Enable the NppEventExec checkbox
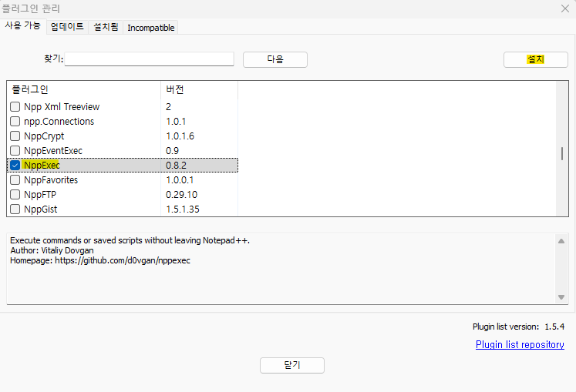The image size is (576, 392). click(15, 150)
